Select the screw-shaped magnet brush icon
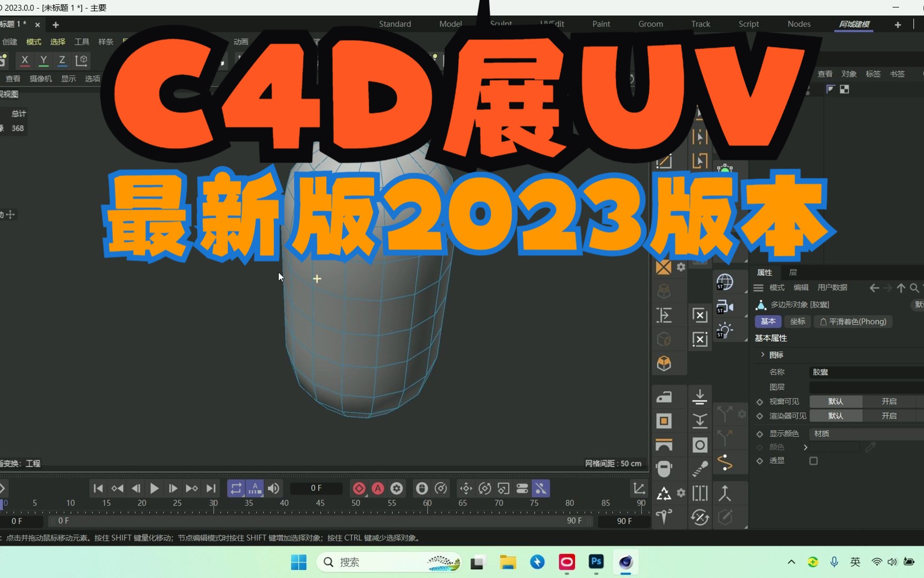 tap(700, 469)
